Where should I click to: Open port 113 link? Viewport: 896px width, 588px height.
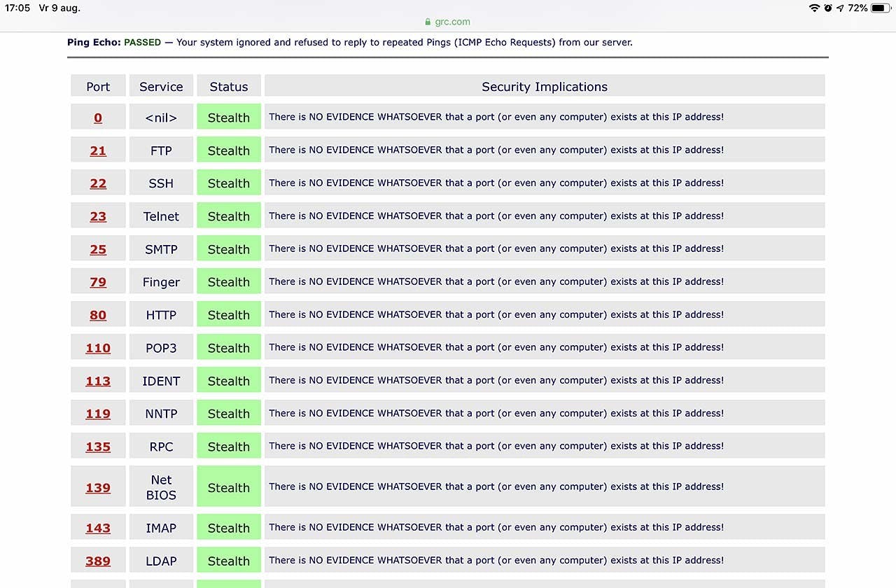98,381
